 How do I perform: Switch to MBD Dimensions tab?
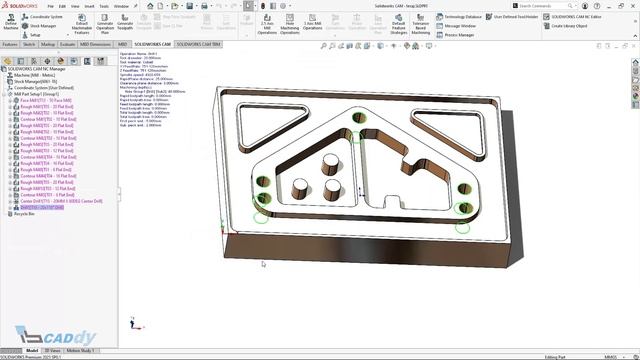coord(95,44)
